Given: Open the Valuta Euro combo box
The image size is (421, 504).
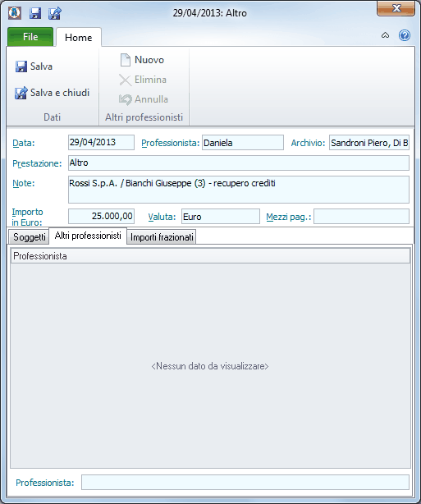Looking at the screenshot, I should point(221,217).
